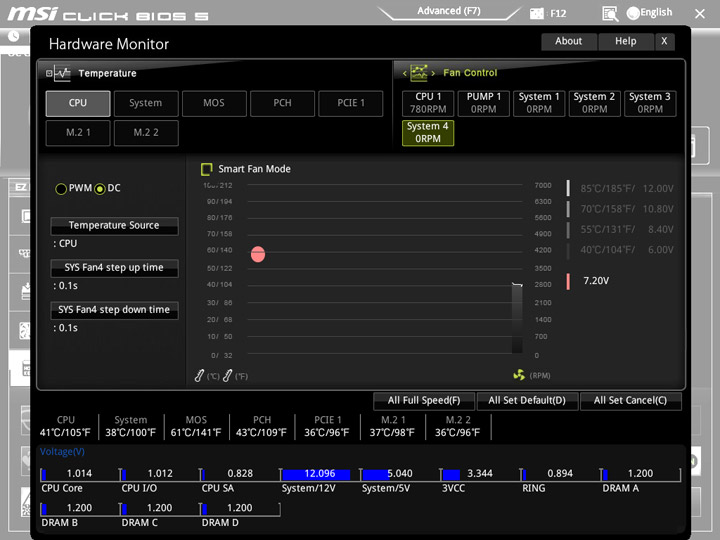This screenshot has width=720, height=540.
Task: Click the 70°C 10.80V level marker
Action: [568, 209]
